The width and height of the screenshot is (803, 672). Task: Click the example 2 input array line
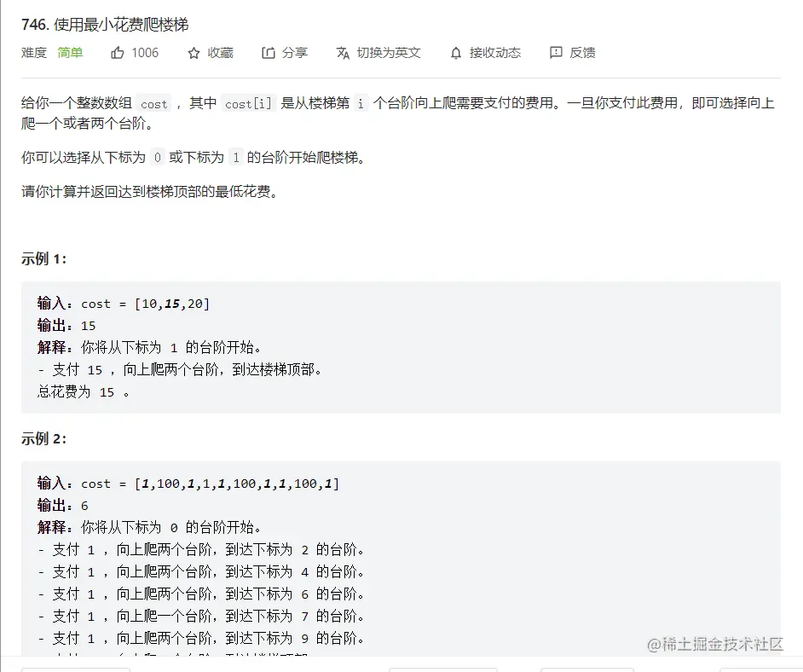tap(188, 484)
